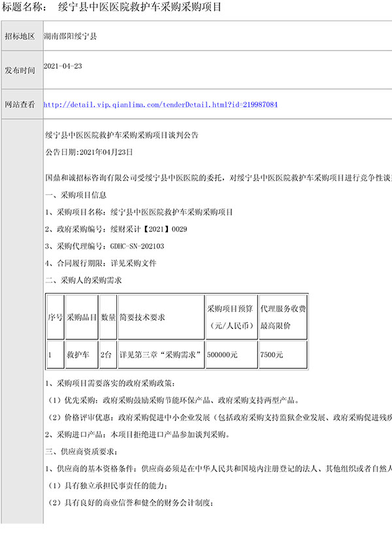Image resolution: width=392 pixels, height=550 pixels.
Task: Open the qianlima tenderDetail hyperlink
Action: click(161, 105)
